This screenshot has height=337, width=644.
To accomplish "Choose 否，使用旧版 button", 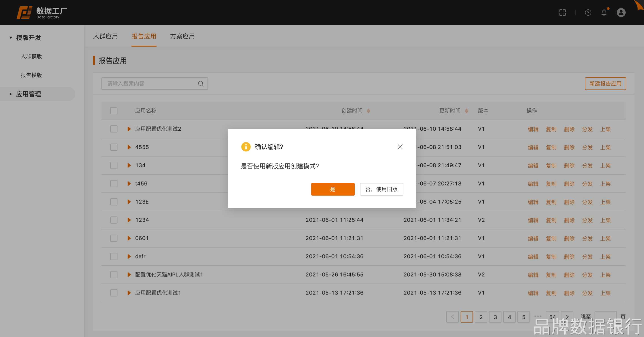I will [381, 189].
